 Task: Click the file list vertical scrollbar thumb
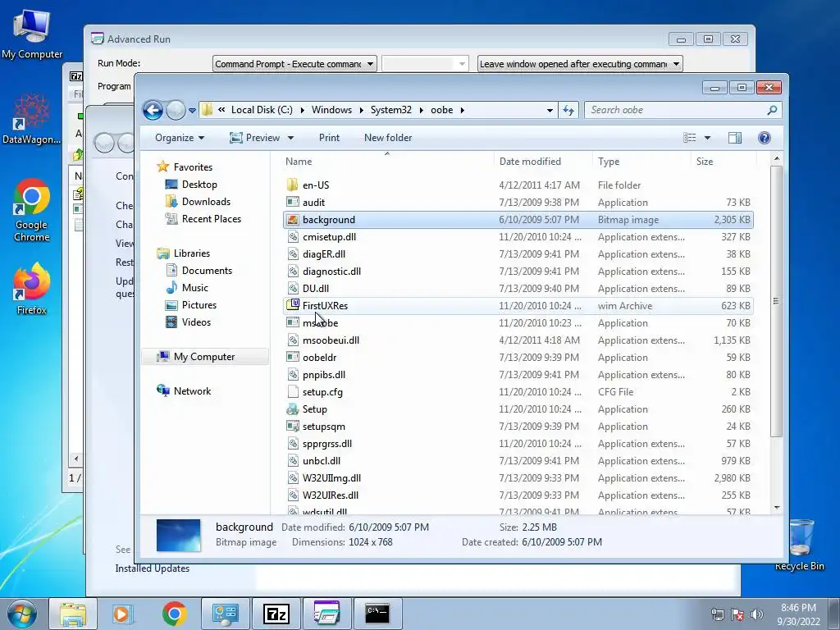point(776,301)
